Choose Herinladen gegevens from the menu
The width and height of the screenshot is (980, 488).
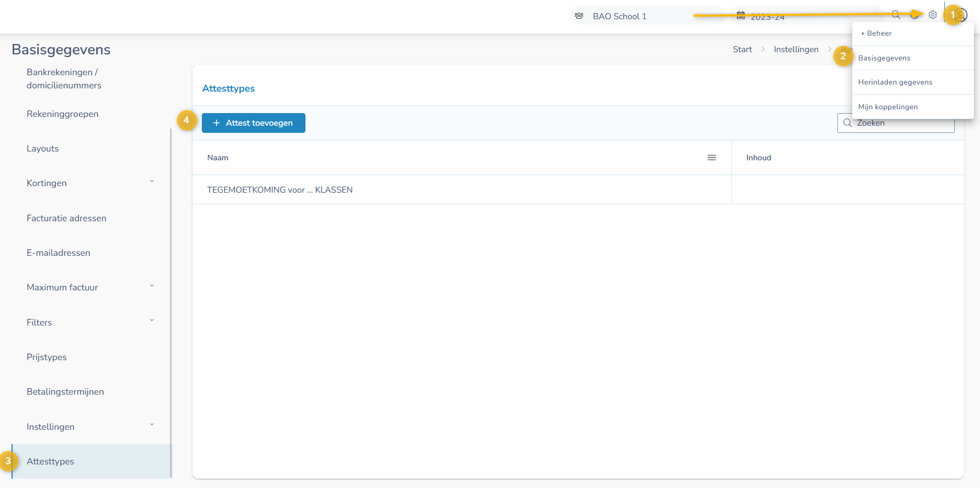click(x=895, y=82)
